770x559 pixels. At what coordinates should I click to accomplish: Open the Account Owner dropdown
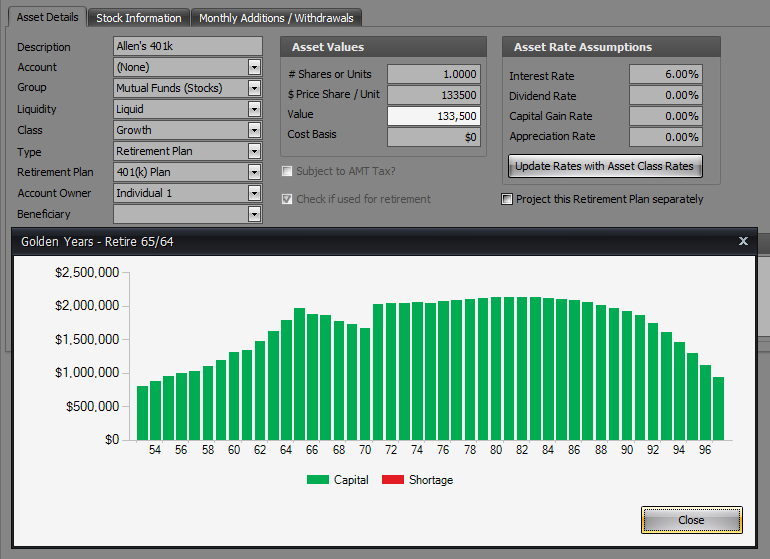pyautogui.click(x=254, y=193)
